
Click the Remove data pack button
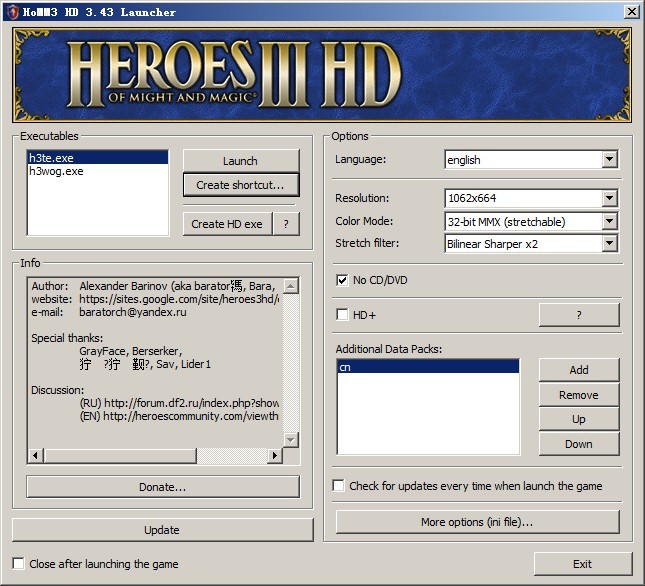click(x=579, y=395)
